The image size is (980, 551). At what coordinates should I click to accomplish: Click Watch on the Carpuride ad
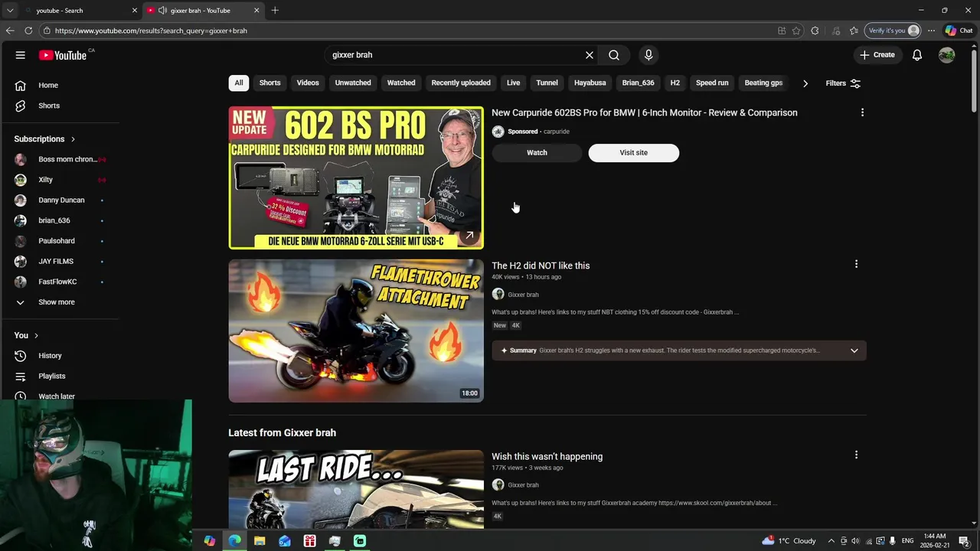coord(537,152)
